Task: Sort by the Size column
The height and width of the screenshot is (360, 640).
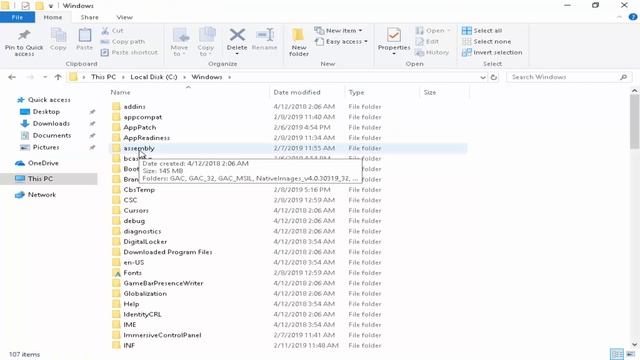Action: 430,93
